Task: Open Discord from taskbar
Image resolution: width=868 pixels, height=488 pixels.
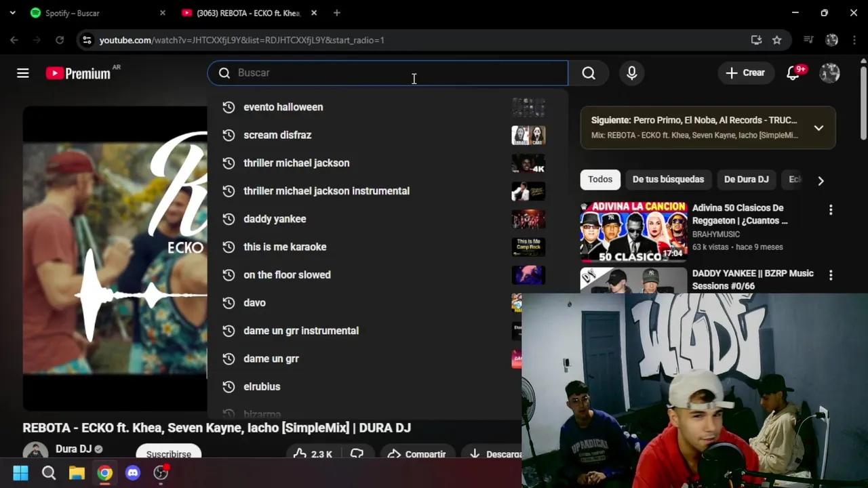Action: 133,473
